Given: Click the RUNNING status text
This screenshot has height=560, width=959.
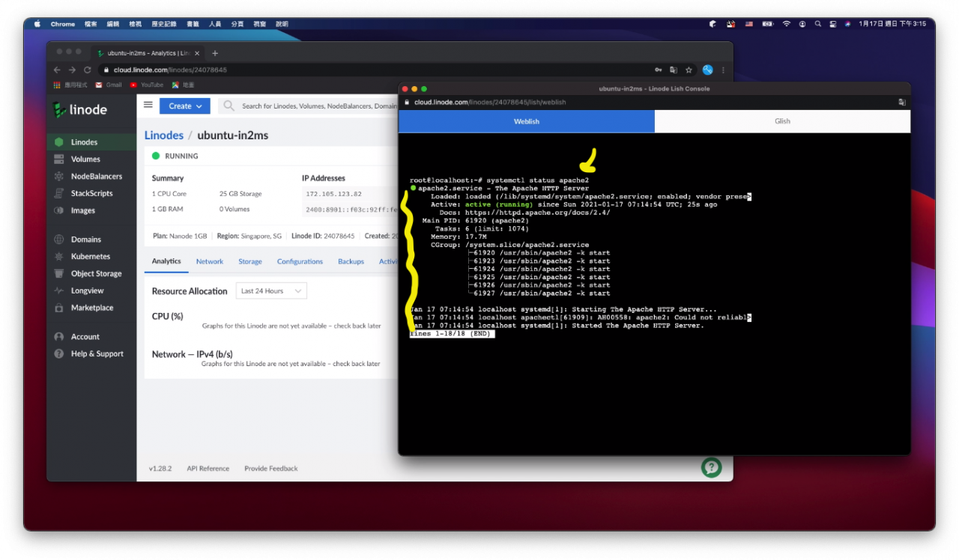Looking at the screenshot, I should tap(181, 156).
